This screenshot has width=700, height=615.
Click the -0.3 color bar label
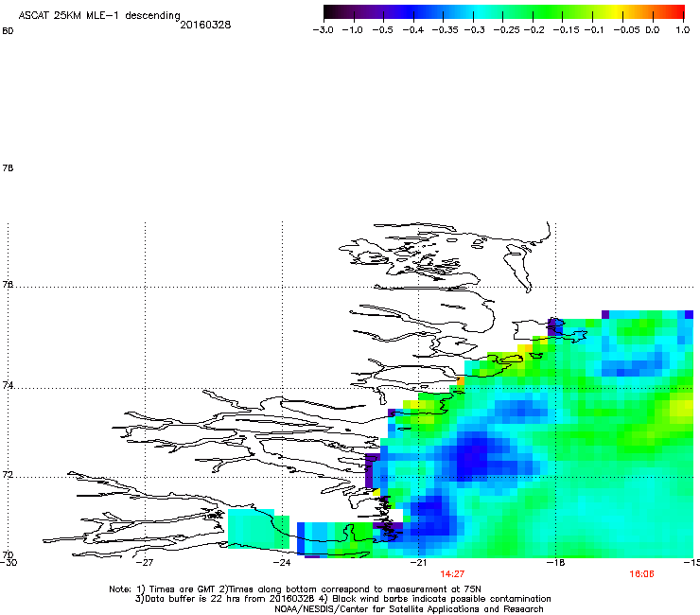[x=475, y=30]
